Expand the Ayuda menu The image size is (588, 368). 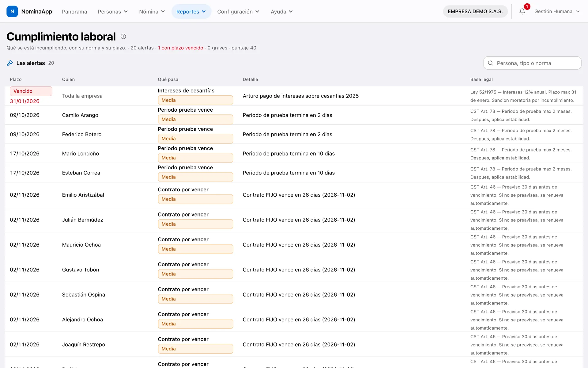[281, 11]
